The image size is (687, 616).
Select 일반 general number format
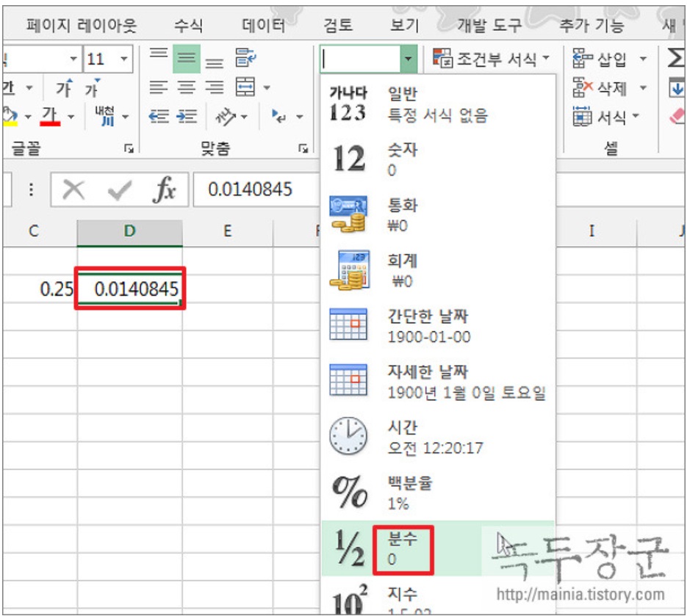click(438, 104)
